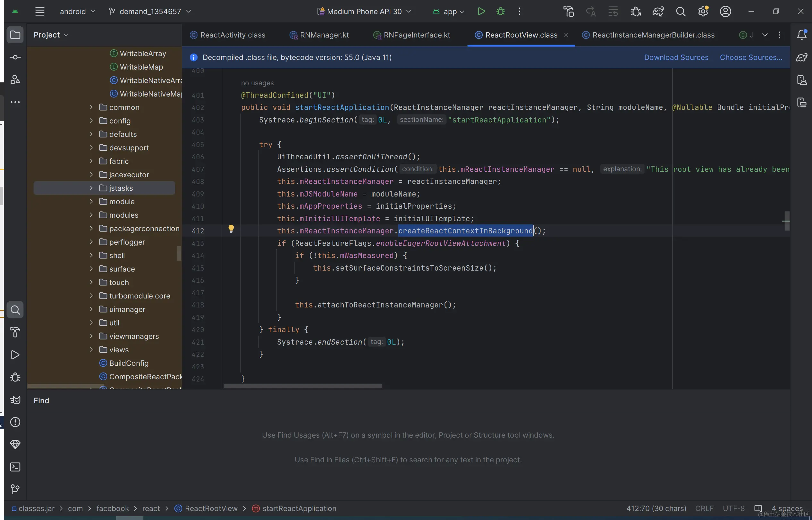Open the Medium Phone API 30 device dropdown
The width and height of the screenshot is (812, 520).
pyautogui.click(x=364, y=12)
